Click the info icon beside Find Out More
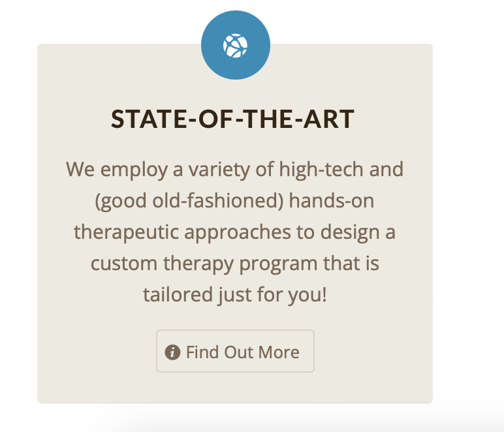The width and height of the screenshot is (504, 432). click(x=172, y=352)
